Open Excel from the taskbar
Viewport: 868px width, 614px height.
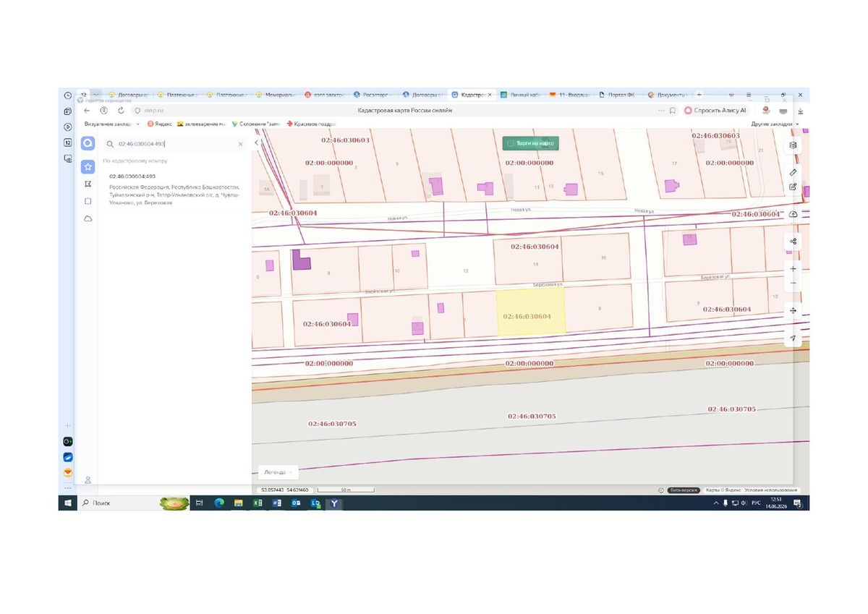(258, 503)
